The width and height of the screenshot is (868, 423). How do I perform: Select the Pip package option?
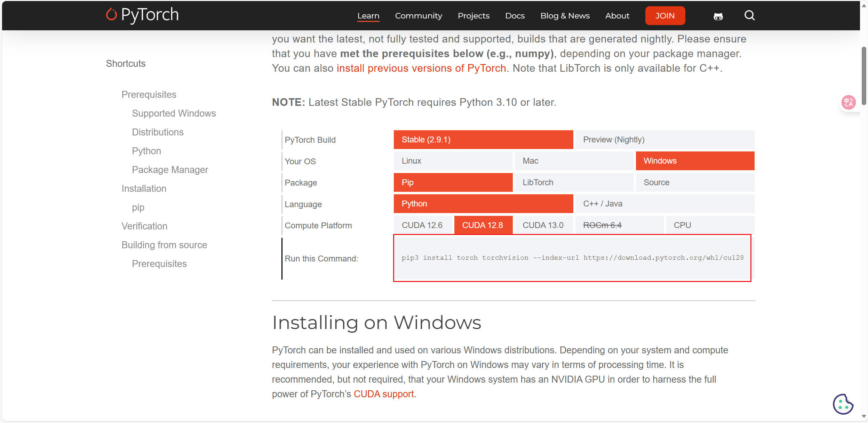point(453,182)
